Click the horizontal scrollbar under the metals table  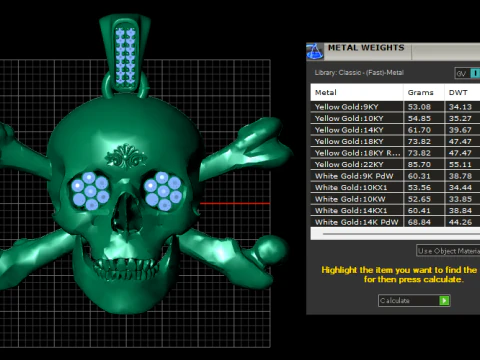tap(395, 234)
